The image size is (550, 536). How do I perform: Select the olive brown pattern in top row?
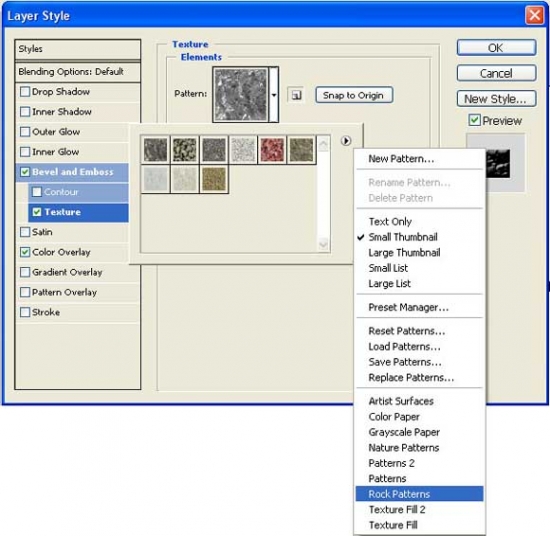[301, 150]
